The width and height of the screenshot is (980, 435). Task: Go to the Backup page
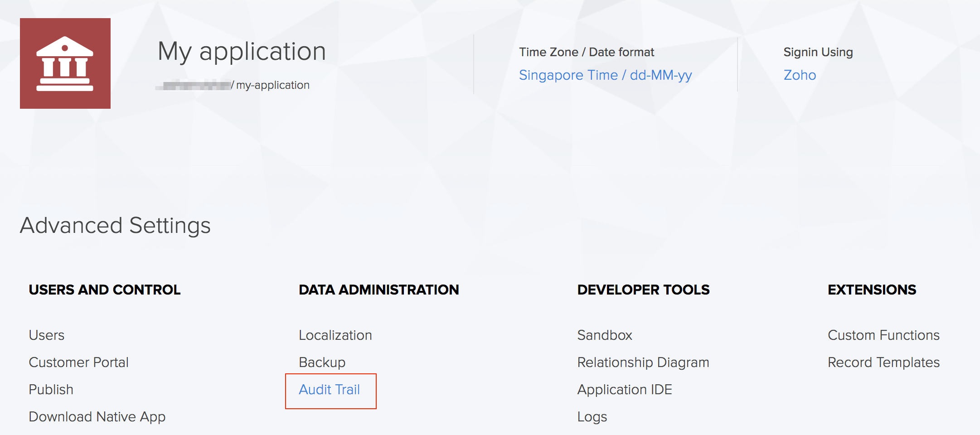(x=322, y=362)
